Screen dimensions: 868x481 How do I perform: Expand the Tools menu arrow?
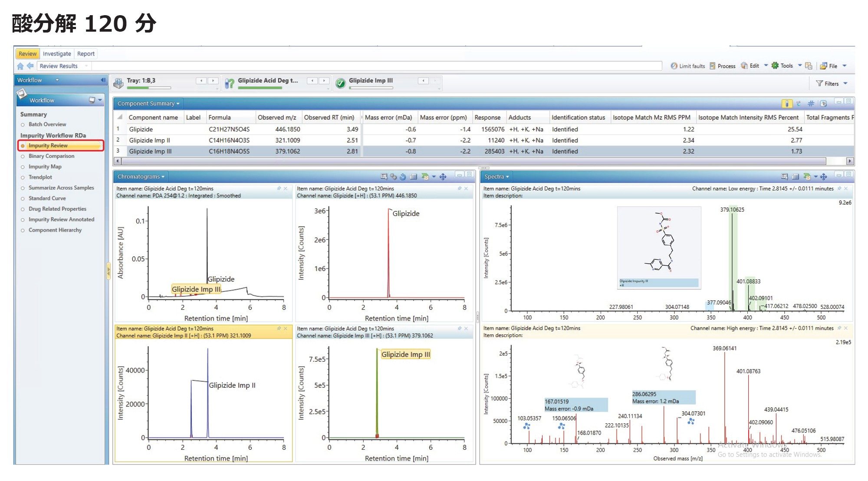tap(800, 65)
